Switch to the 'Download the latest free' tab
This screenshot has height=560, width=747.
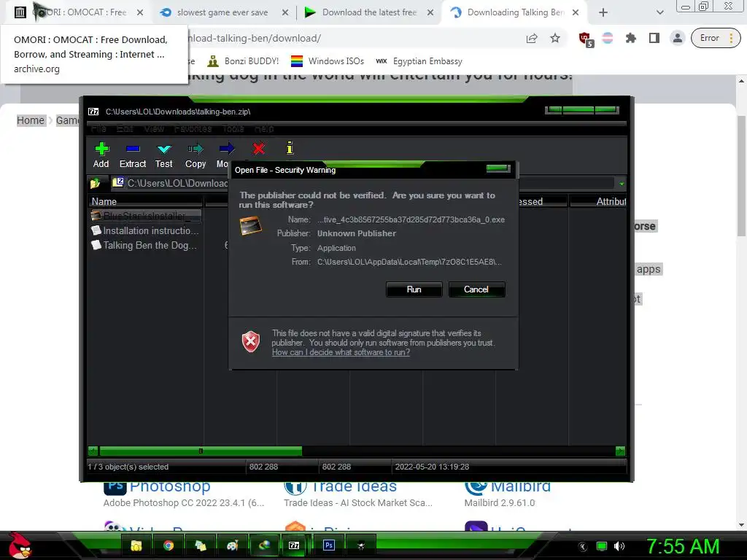369,12
